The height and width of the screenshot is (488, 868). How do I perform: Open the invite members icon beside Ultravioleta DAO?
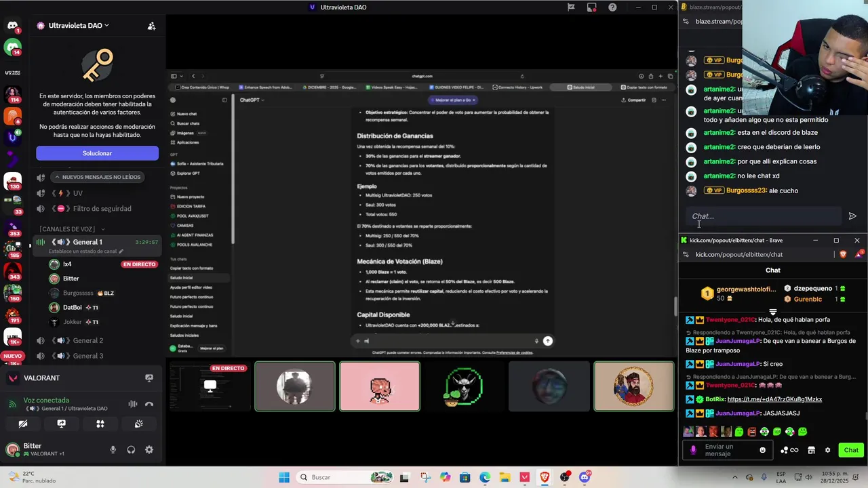pyautogui.click(x=152, y=26)
